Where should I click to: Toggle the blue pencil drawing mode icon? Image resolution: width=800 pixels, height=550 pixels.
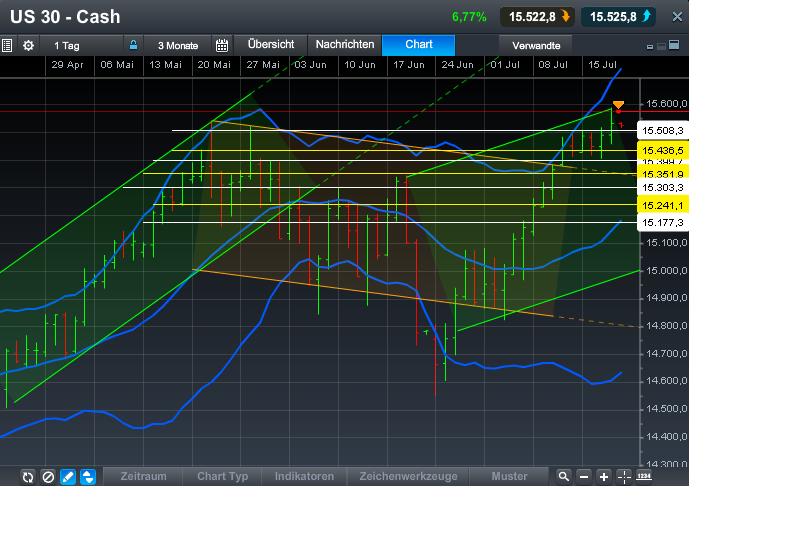click(x=68, y=477)
